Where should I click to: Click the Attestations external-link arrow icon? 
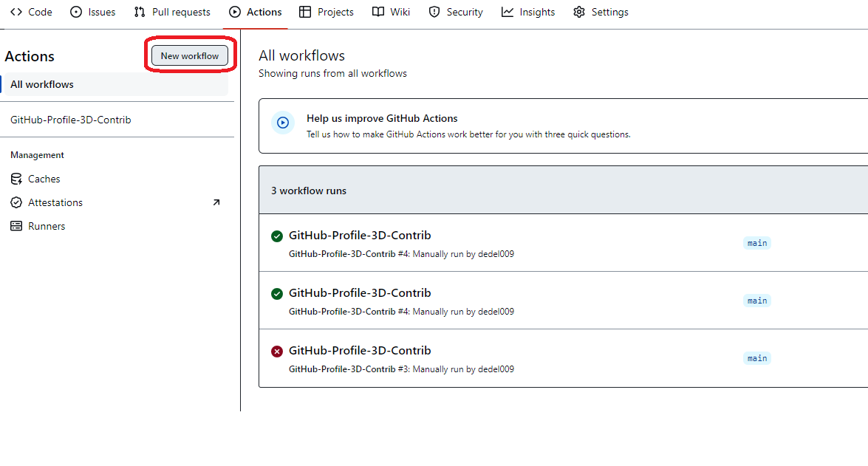click(x=216, y=202)
